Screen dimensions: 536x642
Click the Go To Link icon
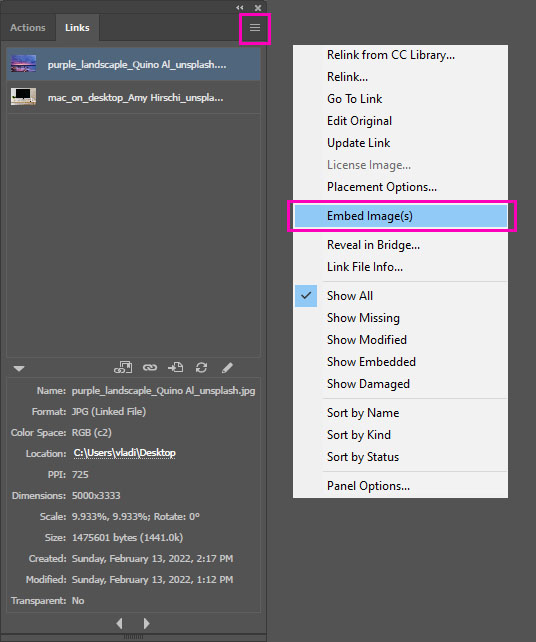click(x=175, y=368)
